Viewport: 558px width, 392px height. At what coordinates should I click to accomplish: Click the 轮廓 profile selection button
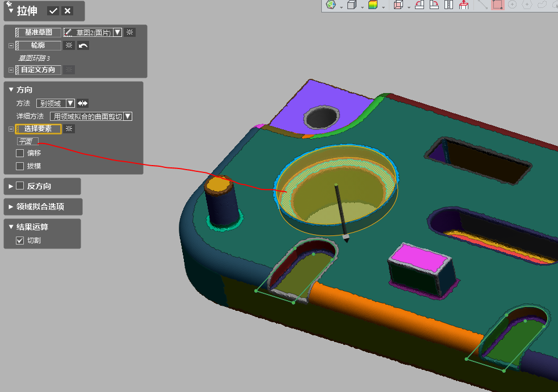pos(38,45)
